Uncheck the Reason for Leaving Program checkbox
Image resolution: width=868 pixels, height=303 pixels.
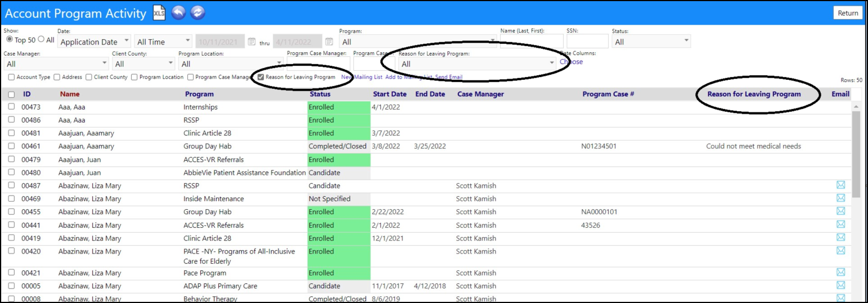pos(260,77)
